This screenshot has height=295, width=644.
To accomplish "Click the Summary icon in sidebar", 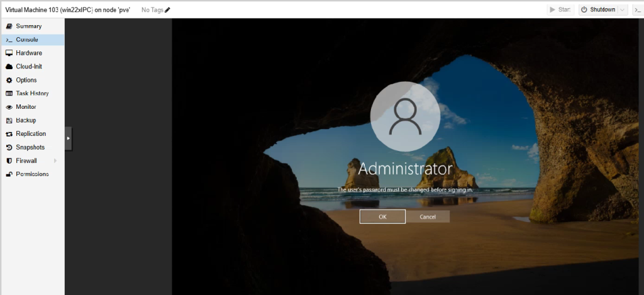I will click(9, 26).
